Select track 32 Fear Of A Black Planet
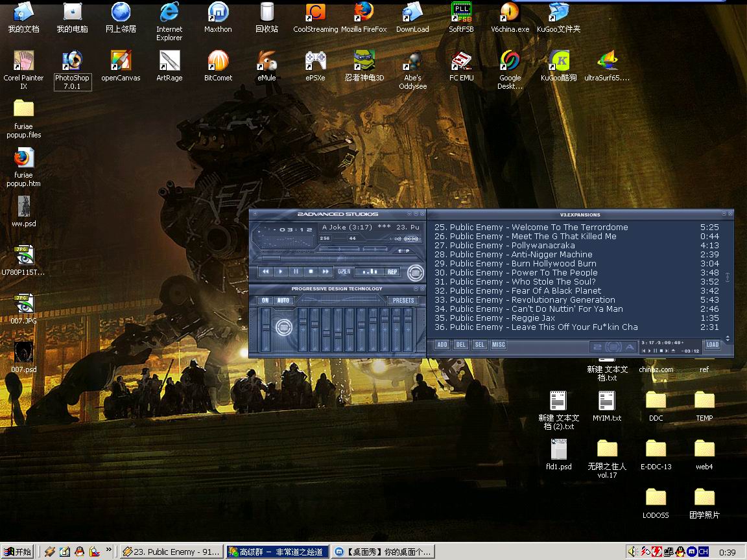The height and width of the screenshot is (560, 747). coord(576,290)
